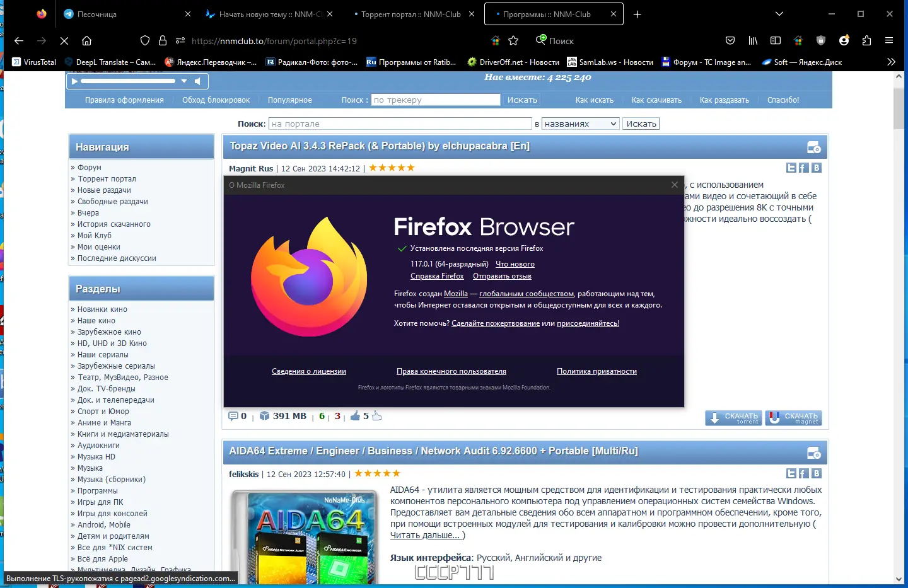Open the Topaz Video AI post disk icon

click(x=814, y=147)
